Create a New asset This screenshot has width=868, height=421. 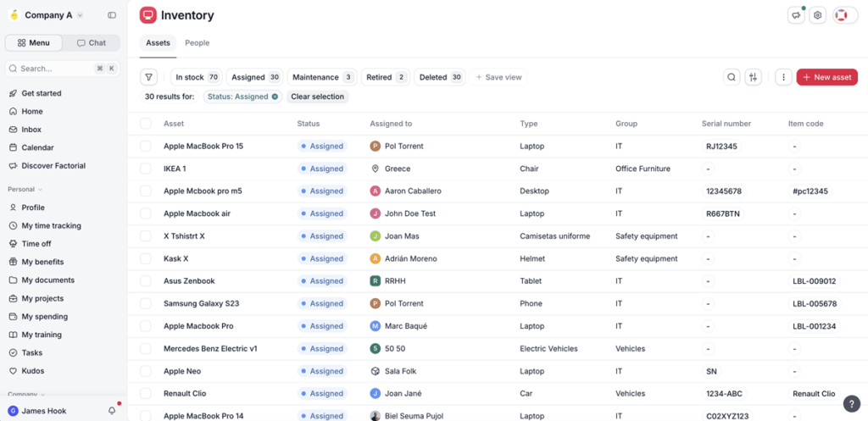point(827,77)
